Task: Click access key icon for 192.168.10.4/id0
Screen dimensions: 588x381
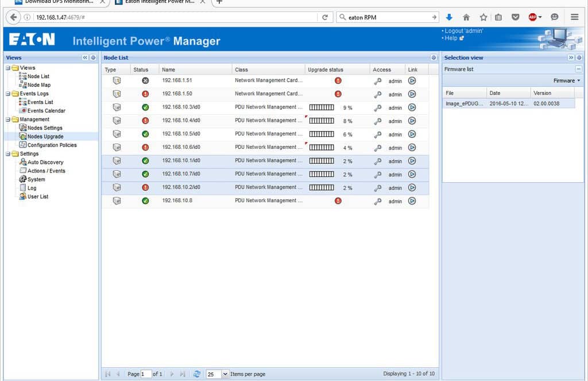Action: 378,121
